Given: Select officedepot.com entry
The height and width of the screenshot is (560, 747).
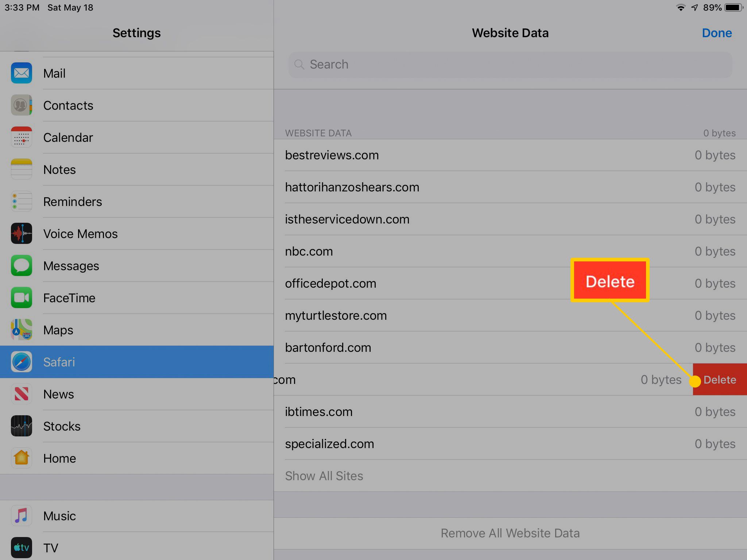Looking at the screenshot, I should point(510,283).
